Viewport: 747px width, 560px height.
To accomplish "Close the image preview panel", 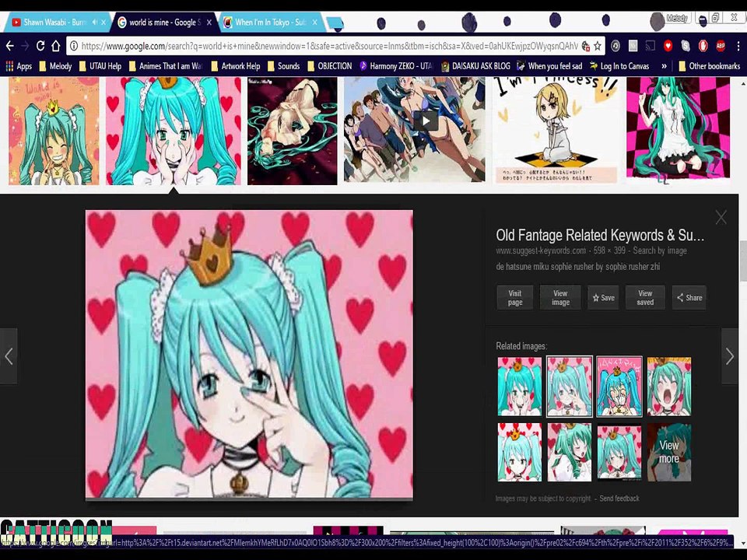I will point(721,218).
